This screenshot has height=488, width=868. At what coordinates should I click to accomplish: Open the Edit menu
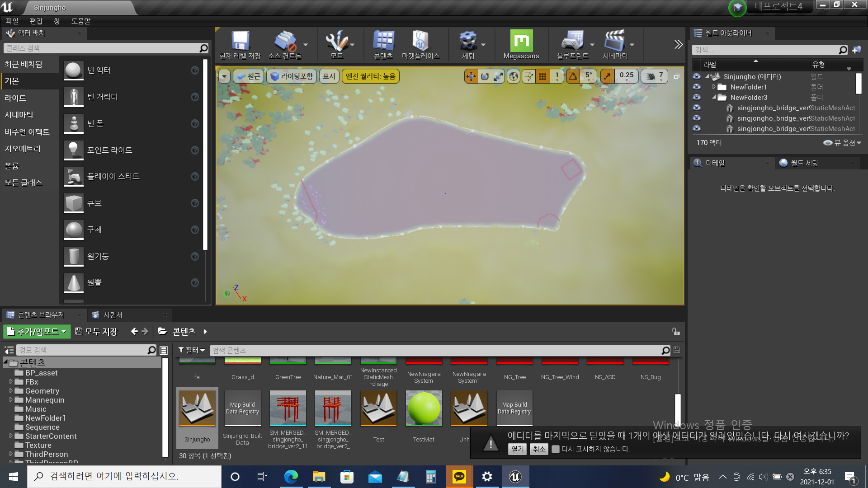[36, 21]
